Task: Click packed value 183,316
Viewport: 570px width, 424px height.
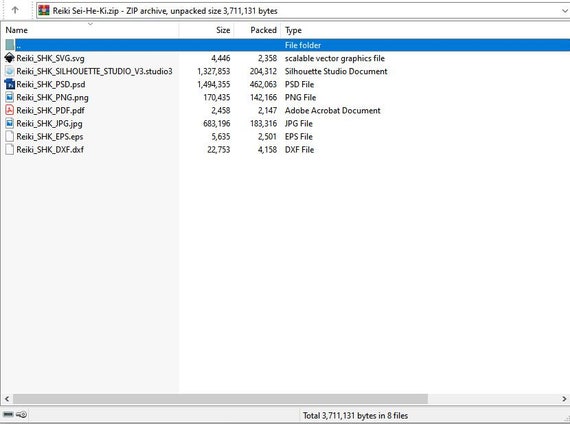Action: tap(263, 124)
